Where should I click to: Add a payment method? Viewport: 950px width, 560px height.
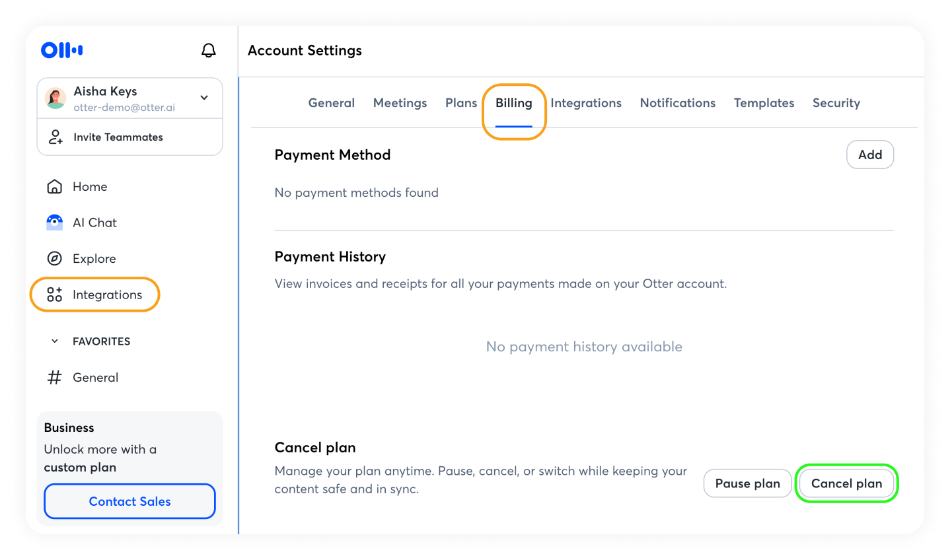point(869,155)
